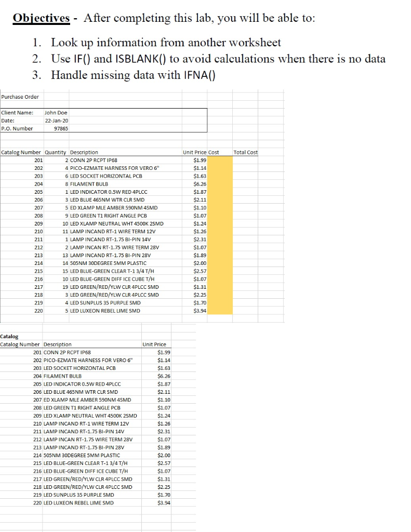
Task: Select unit price $2.57 in purchase order
Action: [200, 271]
